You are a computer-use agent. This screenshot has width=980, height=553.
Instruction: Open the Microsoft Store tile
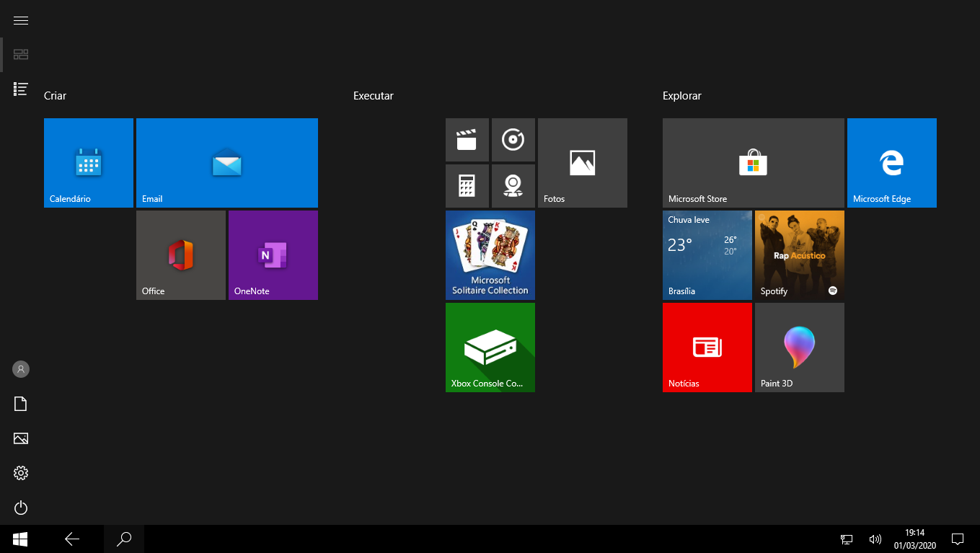pos(754,163)
